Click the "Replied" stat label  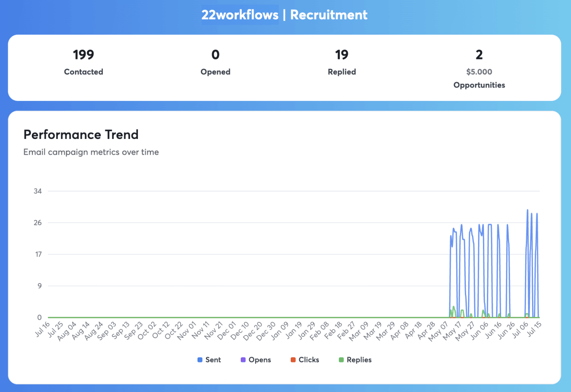342,72
